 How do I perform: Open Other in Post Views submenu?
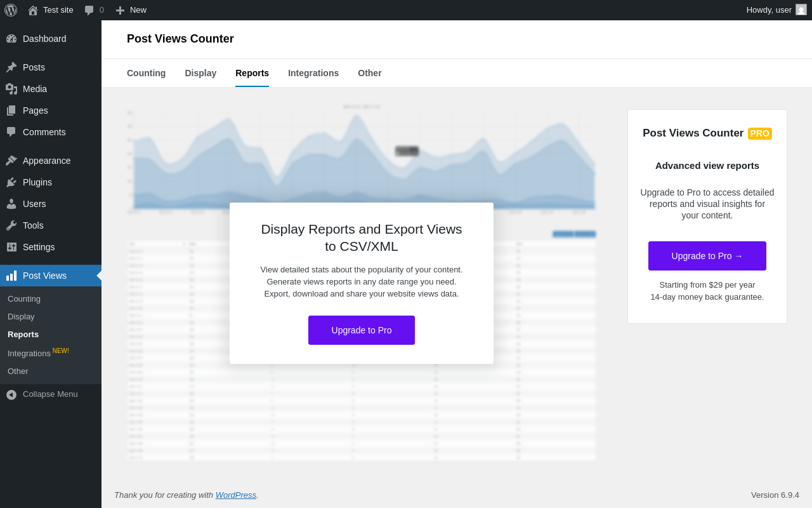(x=18, y=371)
